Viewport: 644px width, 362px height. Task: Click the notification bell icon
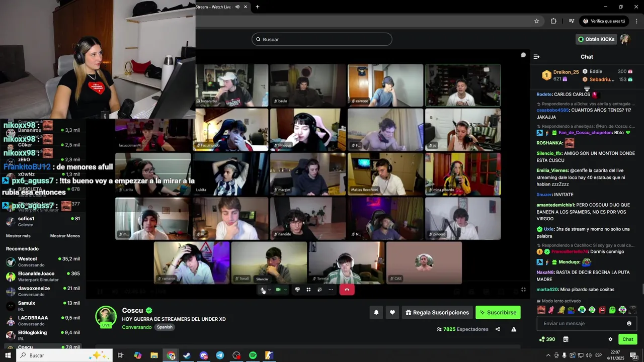coord(376,313)
